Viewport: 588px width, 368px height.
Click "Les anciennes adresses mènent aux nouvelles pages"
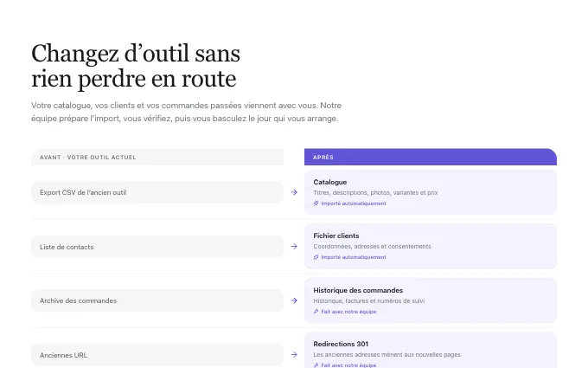click(x=387, y=354)
